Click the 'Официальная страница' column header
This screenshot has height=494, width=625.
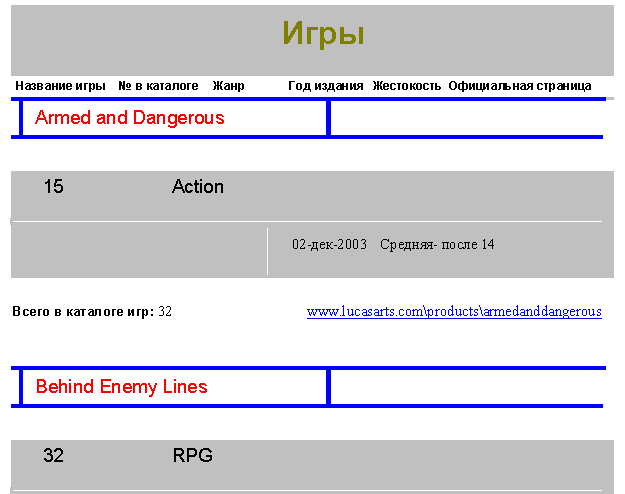point(520,86)
